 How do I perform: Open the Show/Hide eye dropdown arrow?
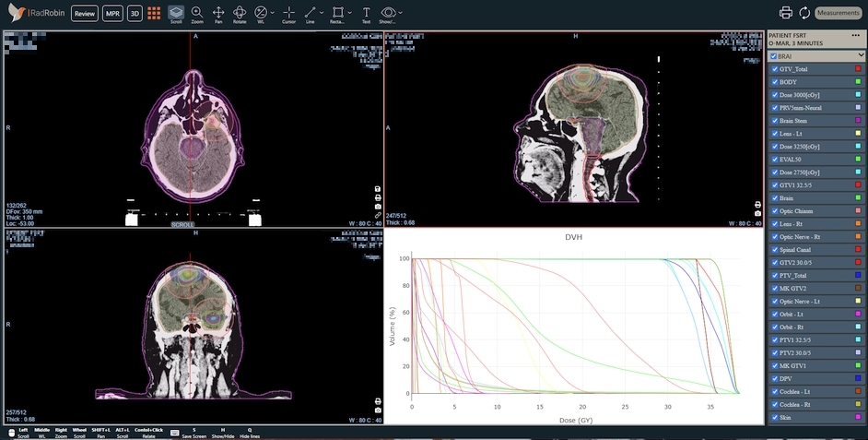click(x=400, y=12)
